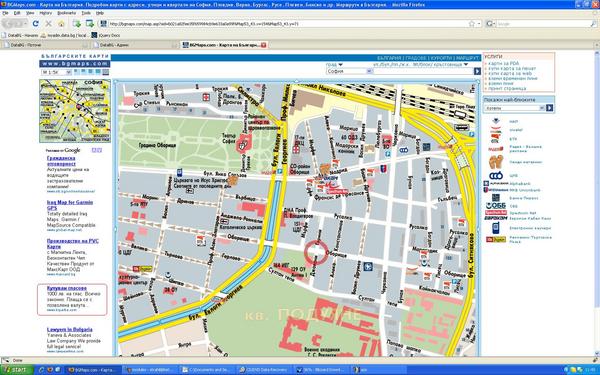600x375 pixels.
Task: Click the ЦКБ bank logo icon
Action: [x=496, y=176]
